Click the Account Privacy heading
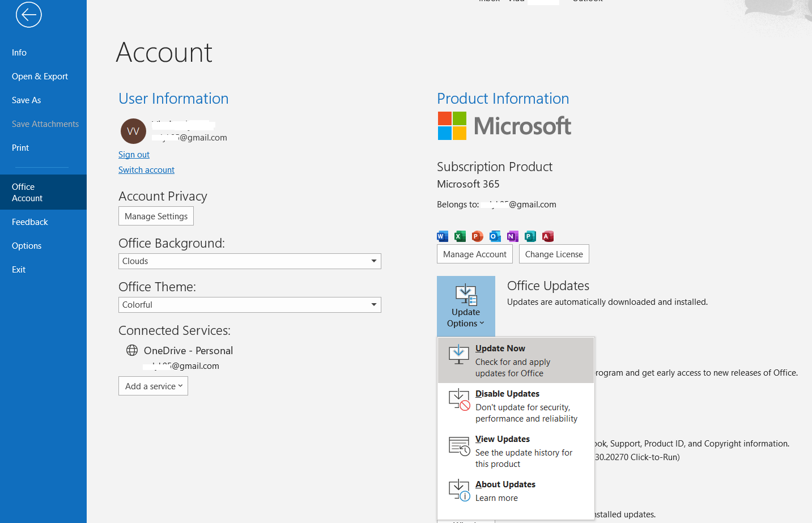 tap(163, 196)
